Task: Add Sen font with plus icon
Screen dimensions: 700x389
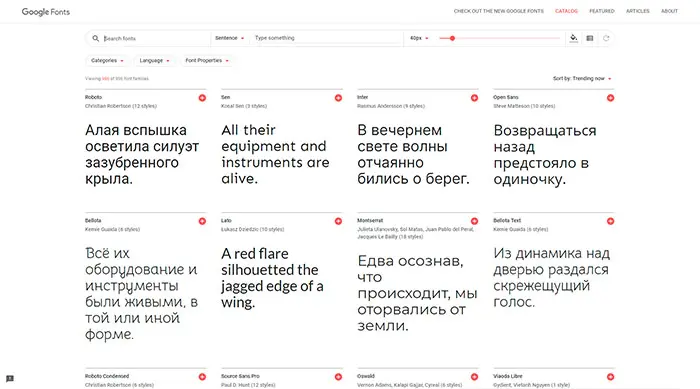Action: (x=338, y=98)
